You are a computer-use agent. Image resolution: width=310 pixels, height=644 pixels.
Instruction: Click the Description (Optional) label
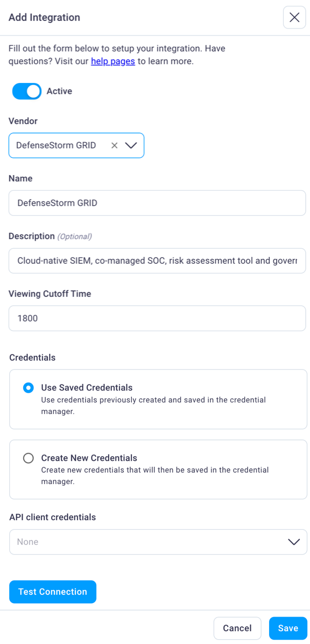50,236
